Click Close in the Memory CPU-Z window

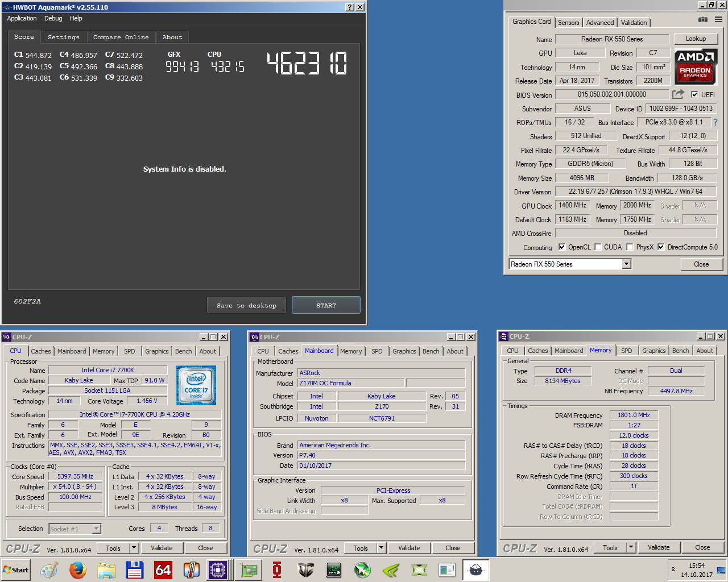pos(702,547)
